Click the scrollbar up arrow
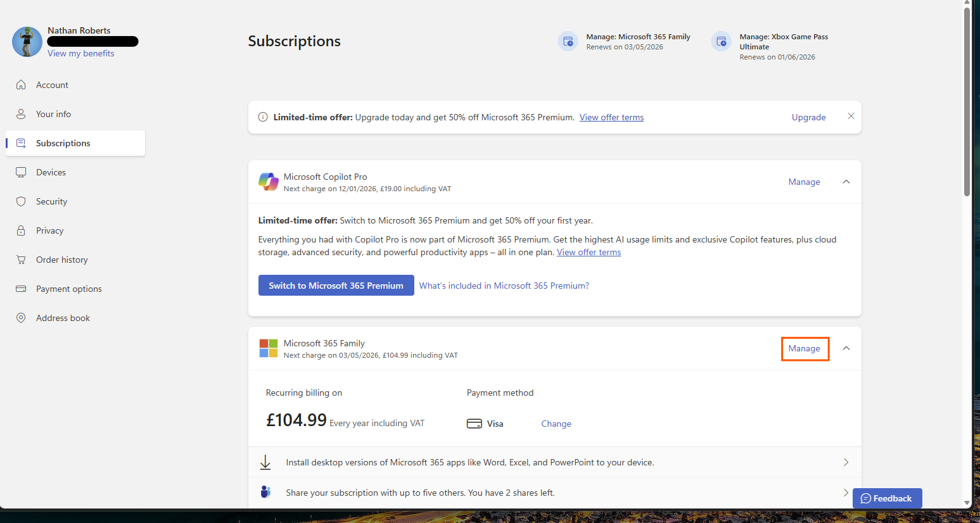Viewport: 980px width, 523px height. pyautogui.click(x=967, y=3)
